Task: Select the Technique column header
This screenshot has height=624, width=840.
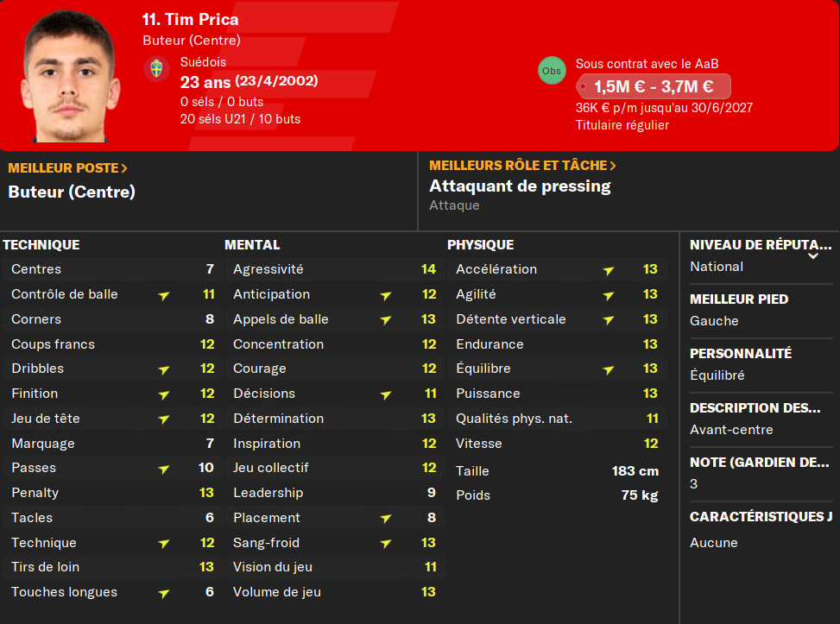Action: click(41, 245)
